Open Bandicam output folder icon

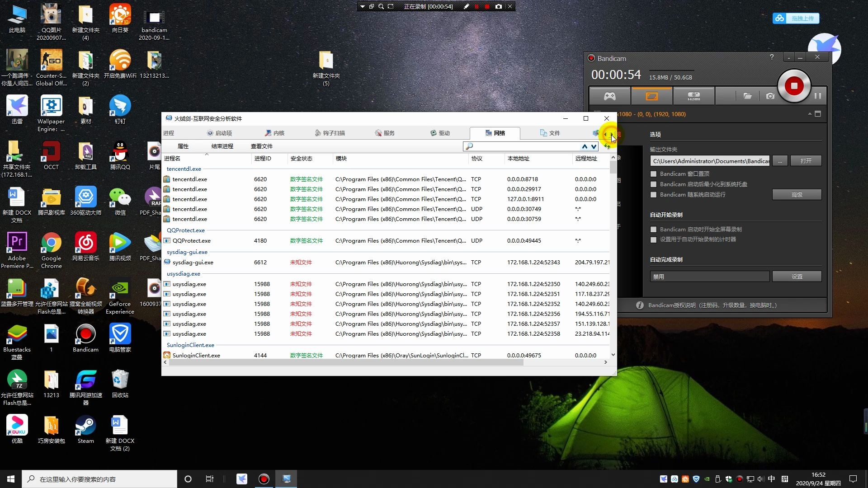[747, 96]
